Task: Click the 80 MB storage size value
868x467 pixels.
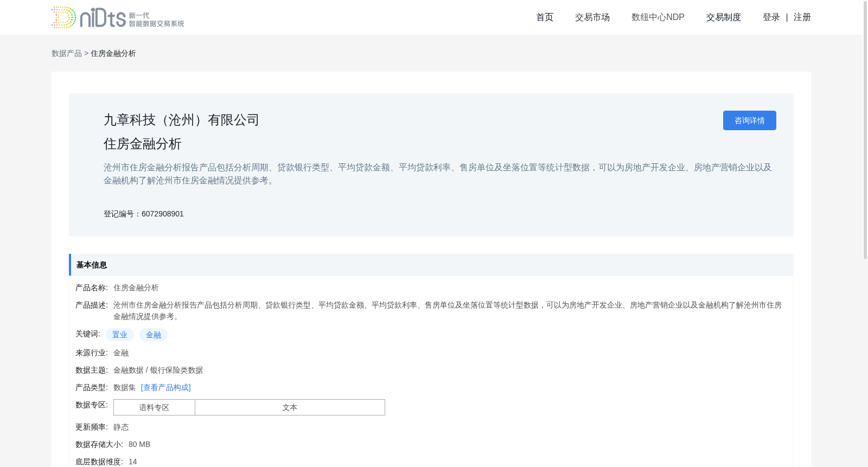Action: coord(139,444)
